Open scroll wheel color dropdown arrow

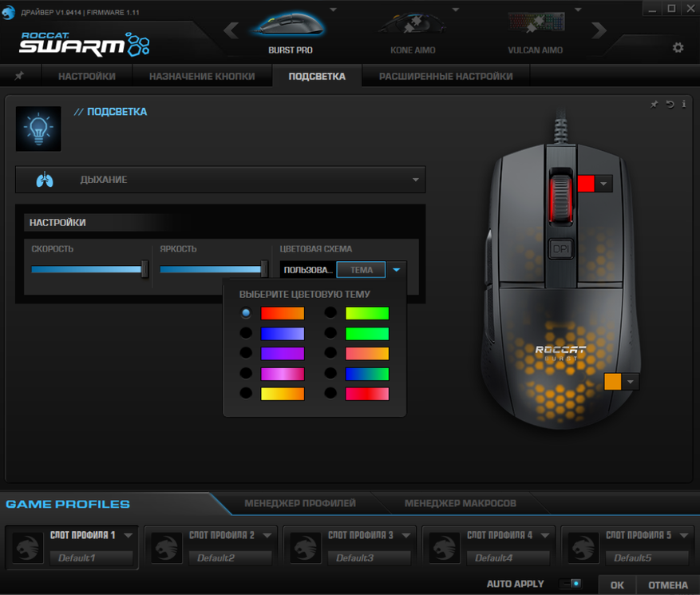(603, 184)
